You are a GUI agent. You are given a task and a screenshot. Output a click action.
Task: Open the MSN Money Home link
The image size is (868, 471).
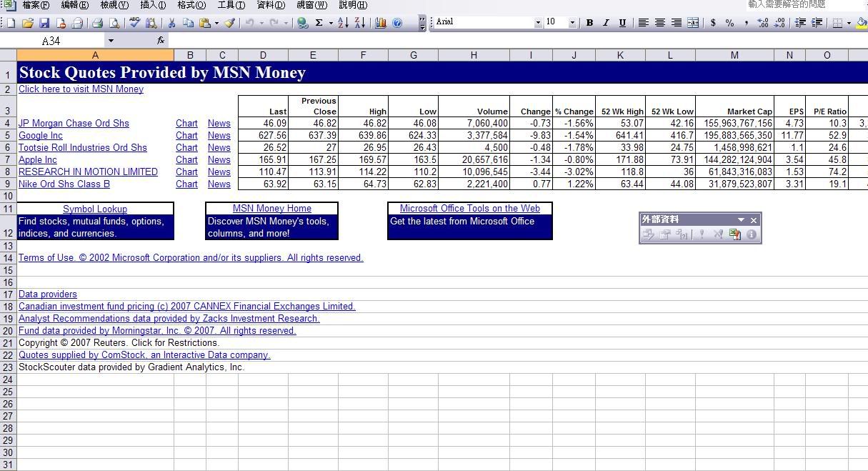(272, 209)
